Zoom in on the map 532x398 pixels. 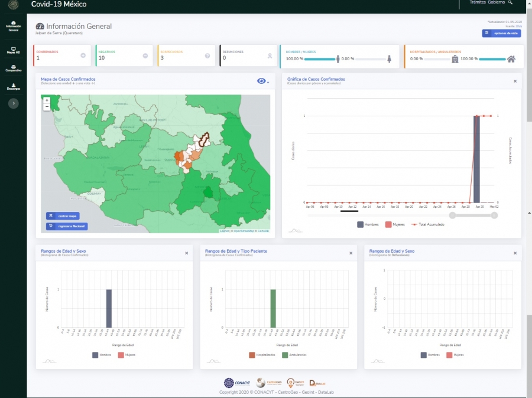point(47,100)
